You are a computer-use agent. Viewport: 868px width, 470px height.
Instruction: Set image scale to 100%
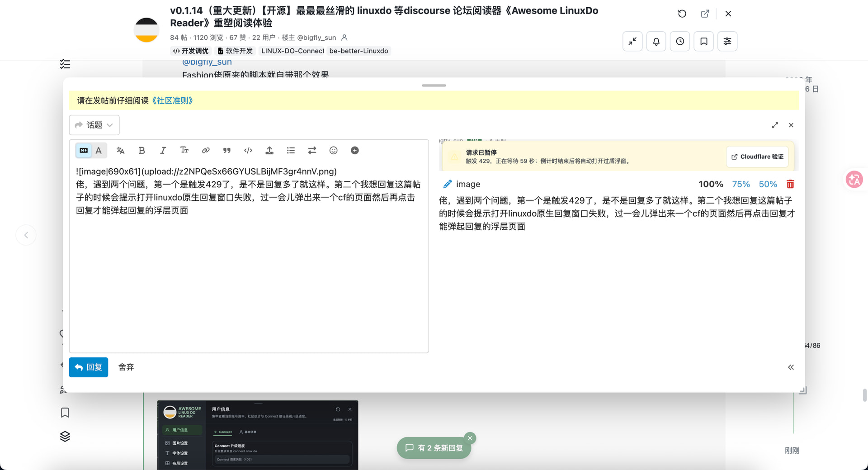point(711,184)
